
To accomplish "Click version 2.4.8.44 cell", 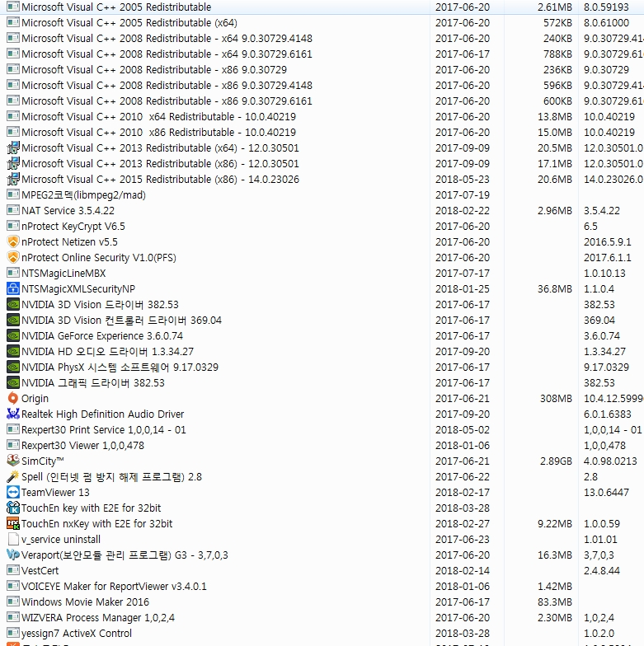I will tap(602, 570).
